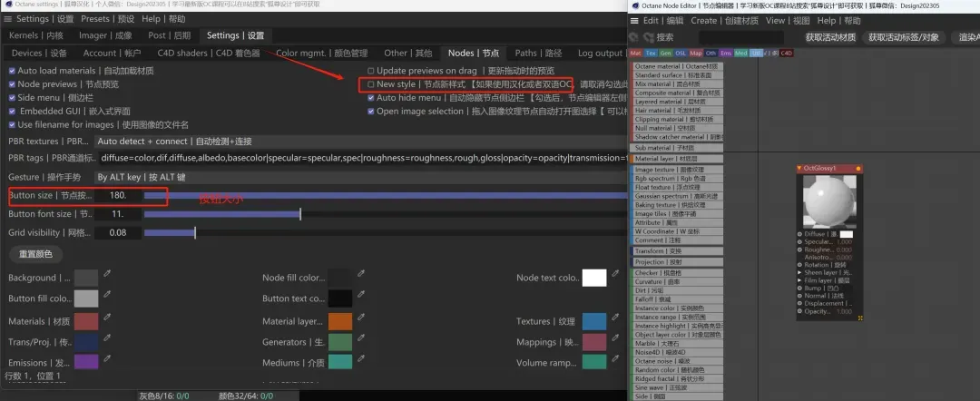The image size is (980, 401).
Task: Enable Update previews on drag
Action: (x=371, y=71)
